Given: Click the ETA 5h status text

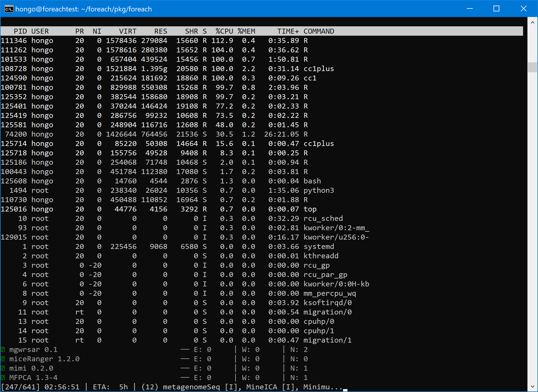Looking at the screenshot, I should pos(110,387).
